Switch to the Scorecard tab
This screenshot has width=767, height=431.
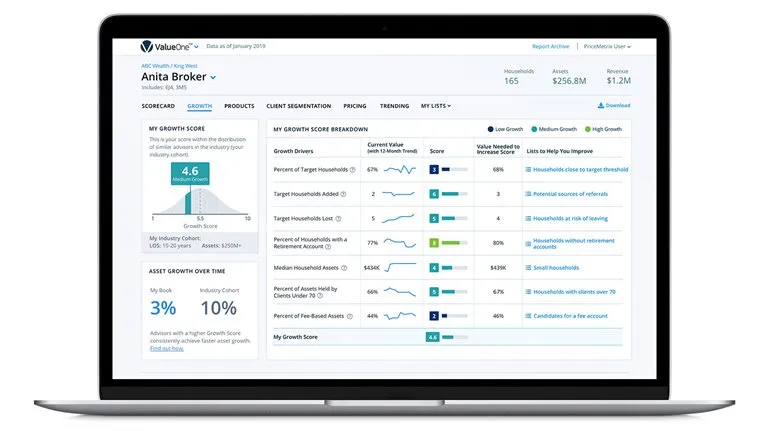(x=159, y=105)
